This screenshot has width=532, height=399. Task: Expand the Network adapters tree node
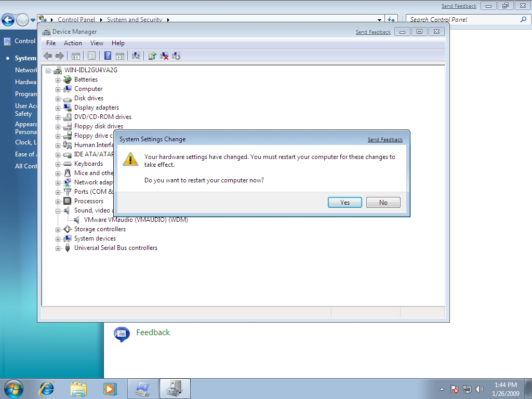(58, 182)
